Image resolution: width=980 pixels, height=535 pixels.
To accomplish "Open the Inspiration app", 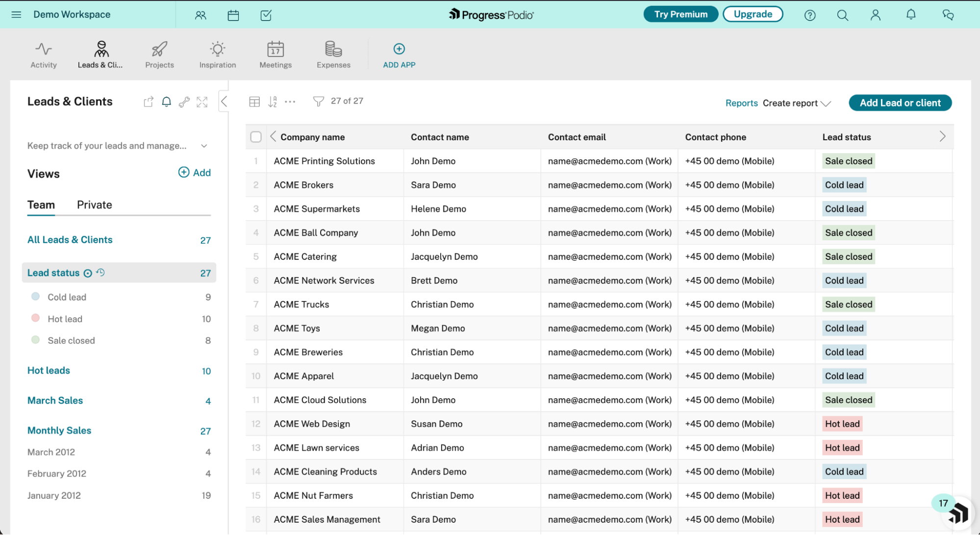I will (218, 55).
